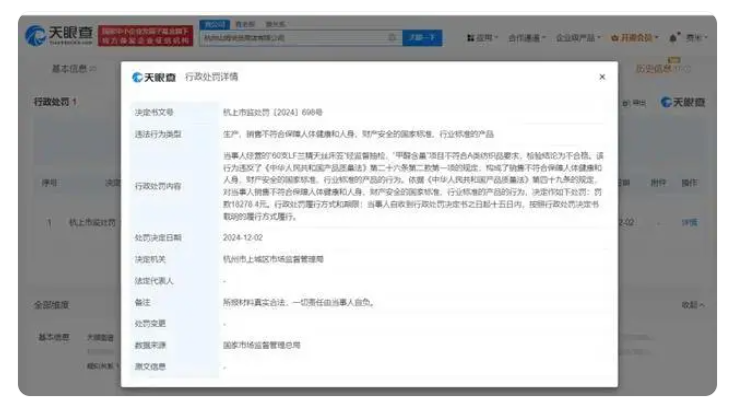Click the 决定书文号 field label
This screenshot has width=736, height=414.
(154, 112)
